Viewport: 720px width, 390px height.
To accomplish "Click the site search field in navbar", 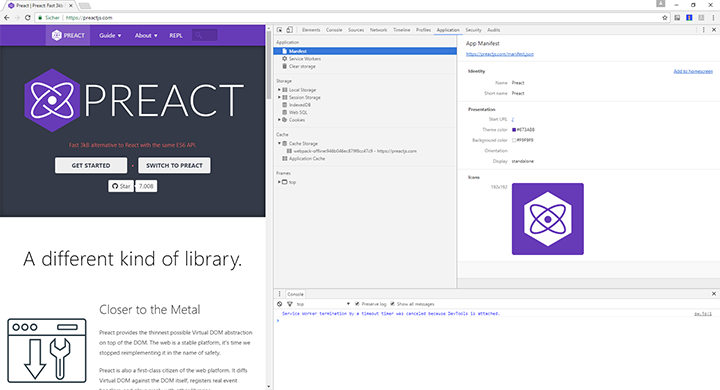I will pos(205,35).
